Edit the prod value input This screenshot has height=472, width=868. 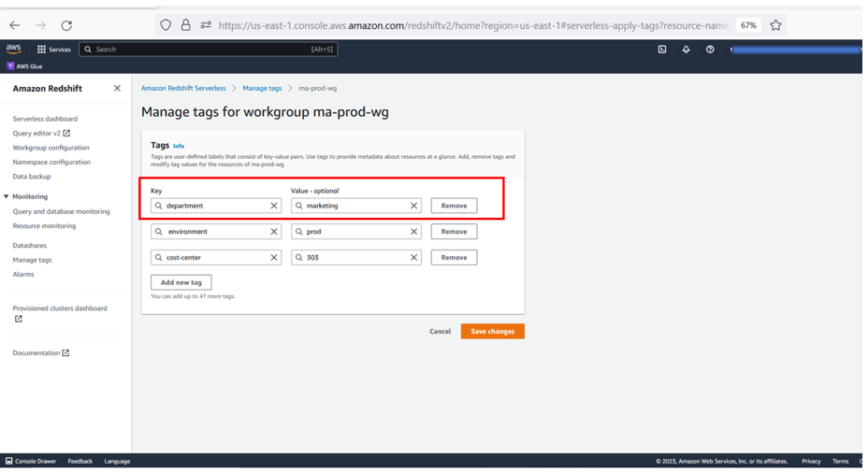(356, 232)
